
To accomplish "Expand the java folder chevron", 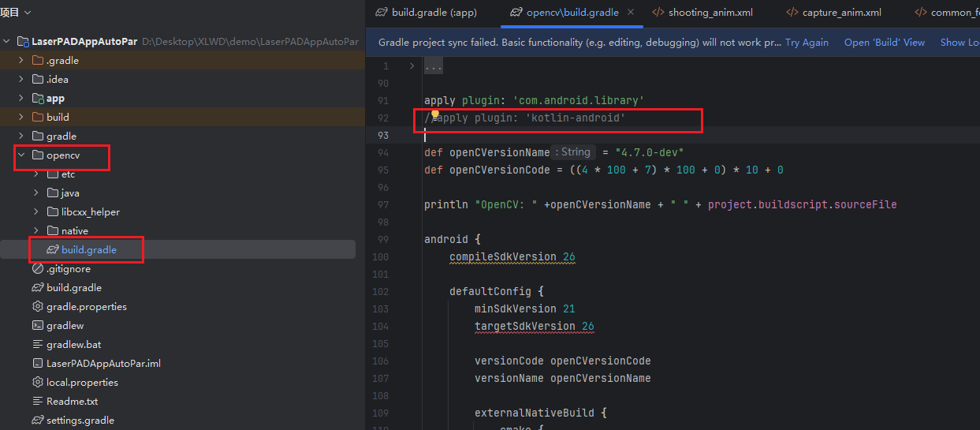I will (x=37, y=193).
